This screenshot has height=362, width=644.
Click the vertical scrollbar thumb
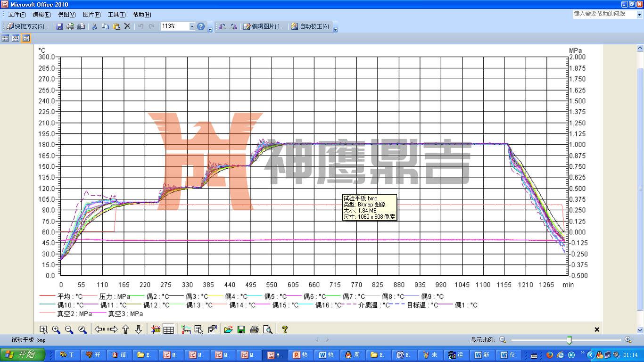click(x=640, y=189)
